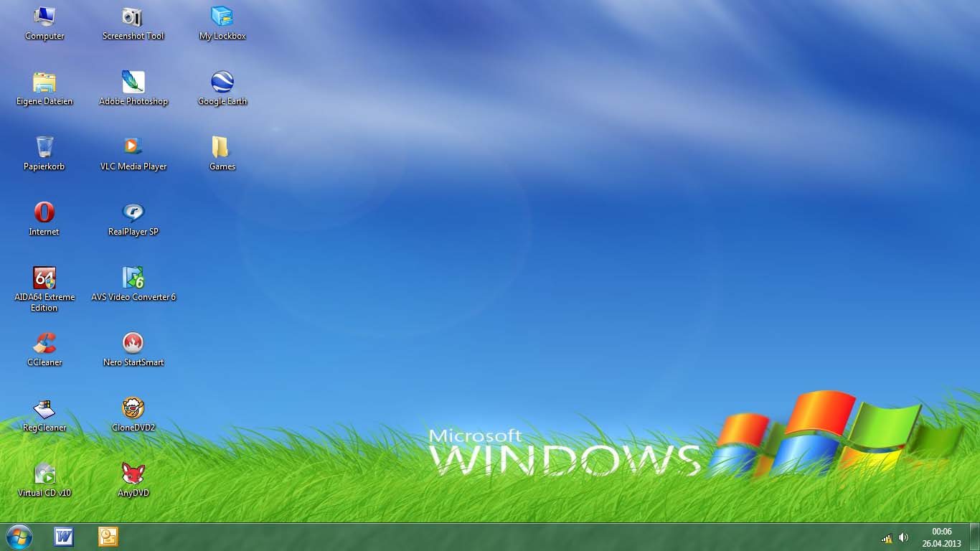Click the Nero StartSmart icon
Viewport: 980px width, 551px height.
click(x=133, y=343)
